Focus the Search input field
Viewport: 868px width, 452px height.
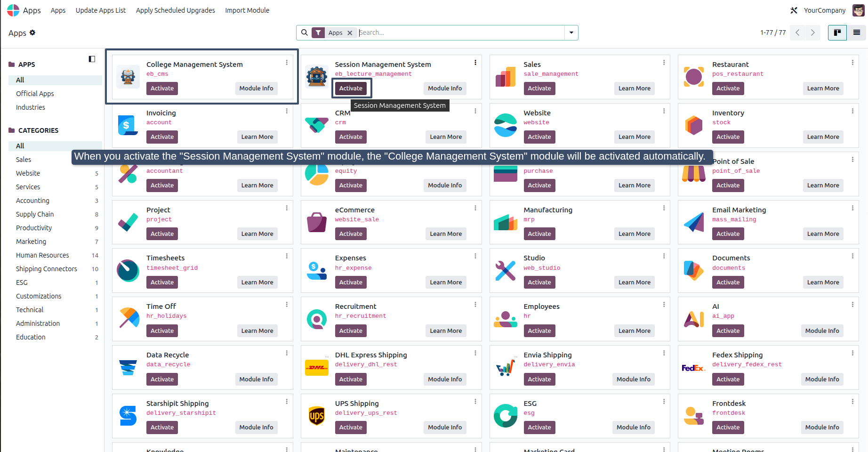coord(460,32)
